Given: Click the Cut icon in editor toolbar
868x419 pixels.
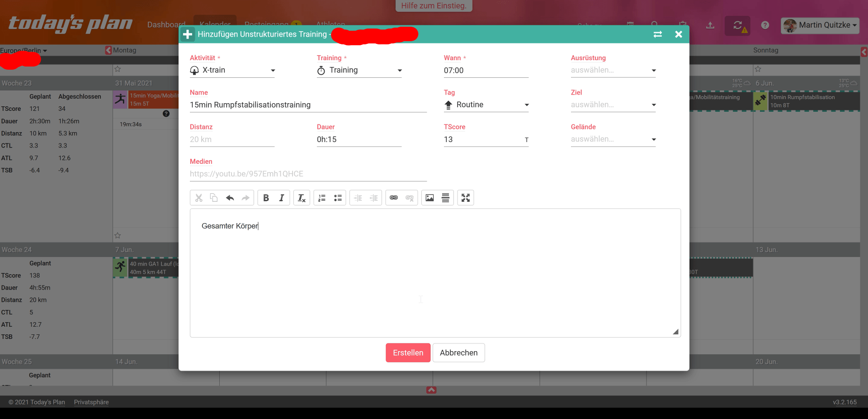Looking at the screenshot, I should (x=199, y=198).
